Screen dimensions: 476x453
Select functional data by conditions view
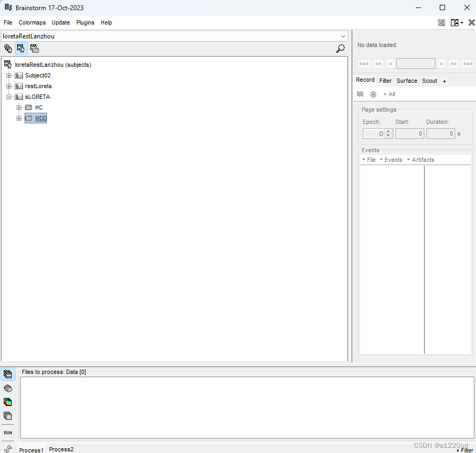pyautogui.click(x=35, y=49)
